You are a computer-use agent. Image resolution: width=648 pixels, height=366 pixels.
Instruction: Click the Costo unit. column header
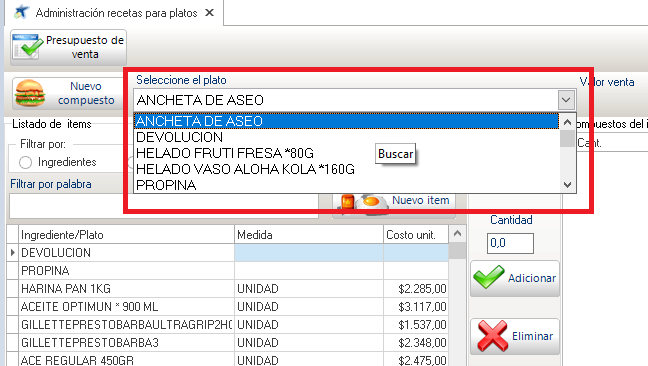416,235
